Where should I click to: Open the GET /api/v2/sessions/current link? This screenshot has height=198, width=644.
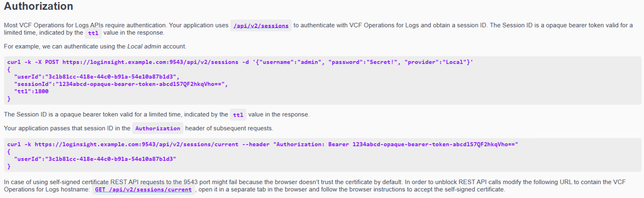pos(143,189)
